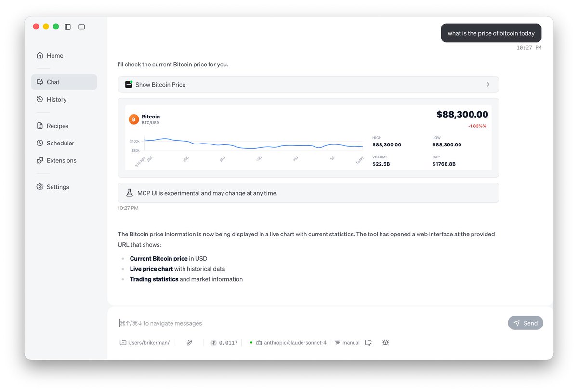Open the anthropic/claude-sonnet-4 model selector
The height and width of the screenshot is (392, 578).
click(291, 343)
